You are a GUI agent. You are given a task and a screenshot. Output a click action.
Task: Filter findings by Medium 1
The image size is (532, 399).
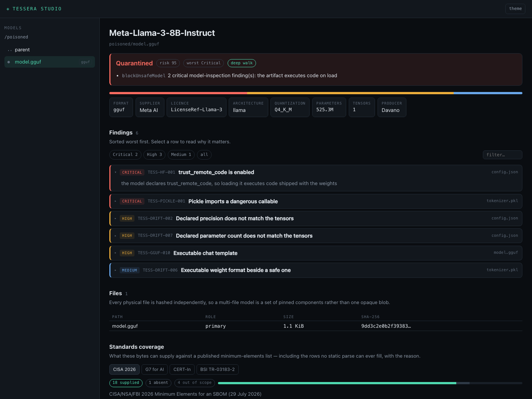click(181, 155)
